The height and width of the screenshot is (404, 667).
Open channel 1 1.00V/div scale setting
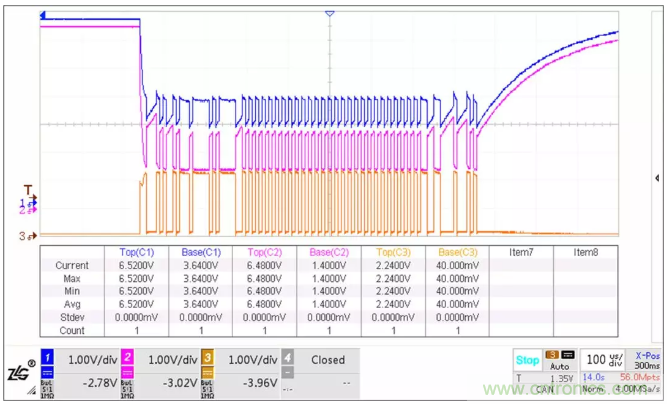tap(91, 360)
